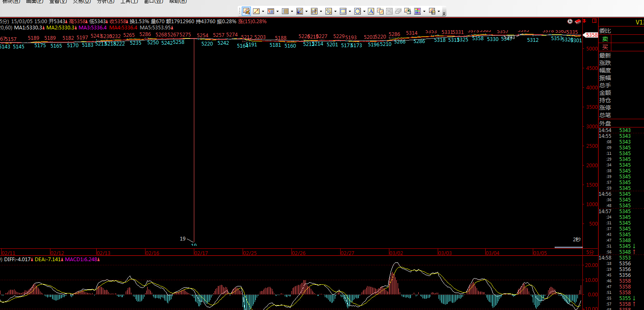Select the fan lines drawing tool
The height and width of the screenshot is (310, 644).
pos(300,11)
